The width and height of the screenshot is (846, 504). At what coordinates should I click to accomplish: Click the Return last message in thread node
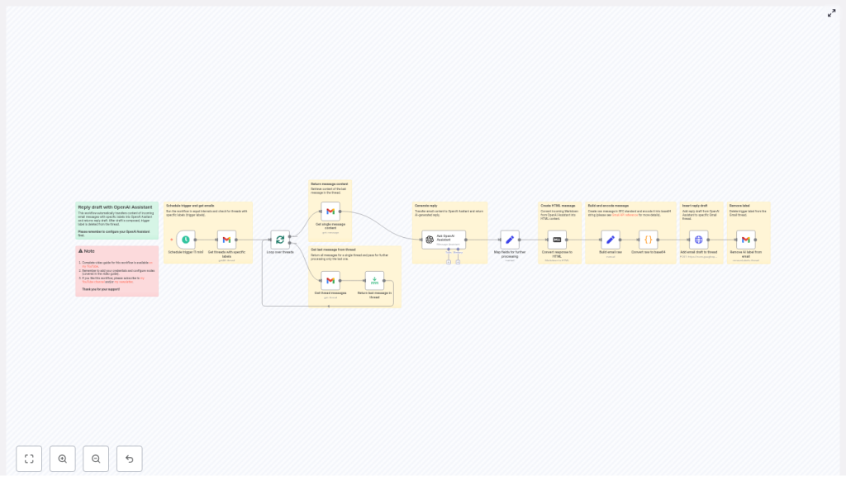click(373, 281)
